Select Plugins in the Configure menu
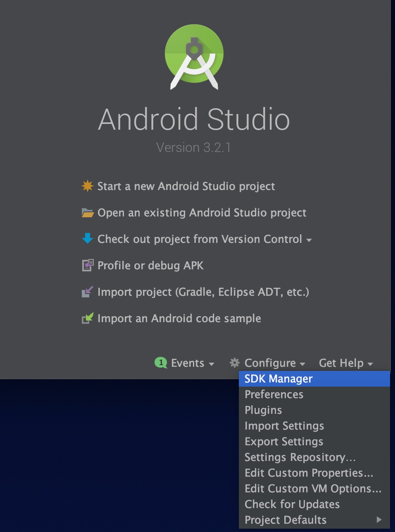This screenshot has width=395, height=532. point(263,410)
